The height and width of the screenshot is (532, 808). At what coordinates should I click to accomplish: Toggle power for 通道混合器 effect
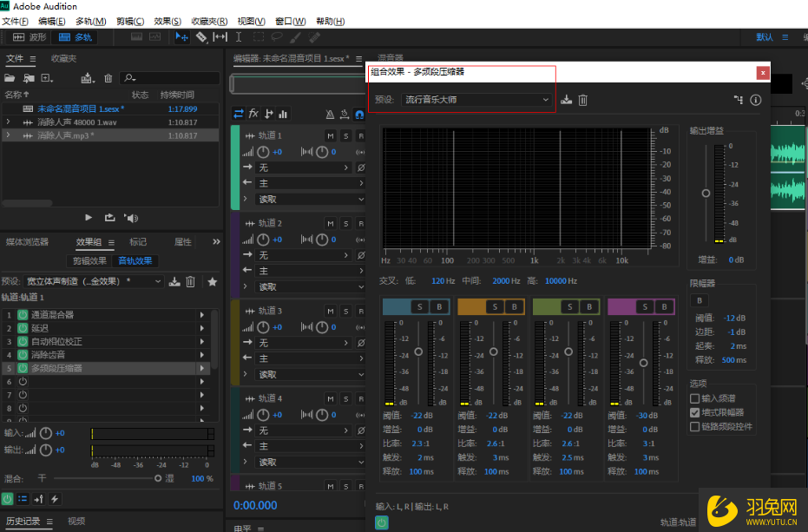tap(23, 314)
